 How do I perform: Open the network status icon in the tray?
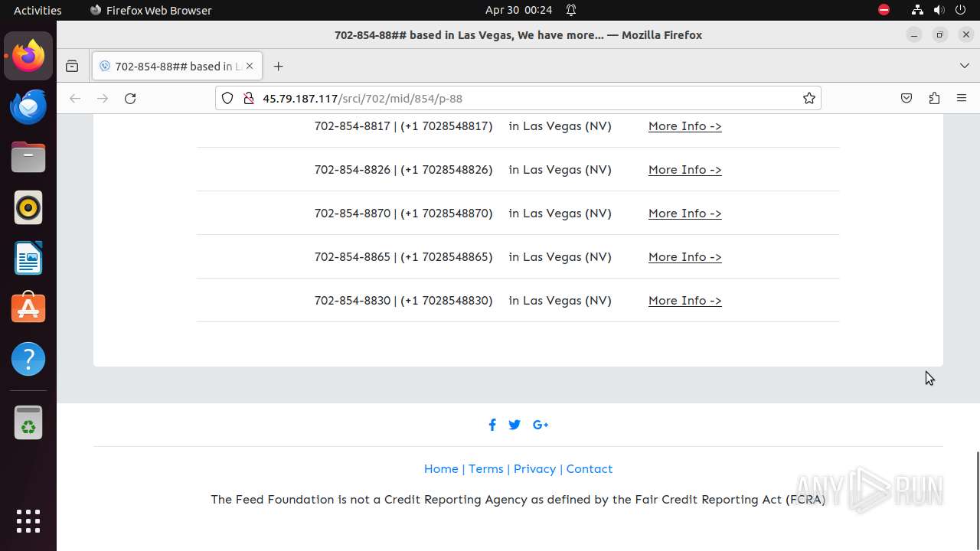coord(917,10)
